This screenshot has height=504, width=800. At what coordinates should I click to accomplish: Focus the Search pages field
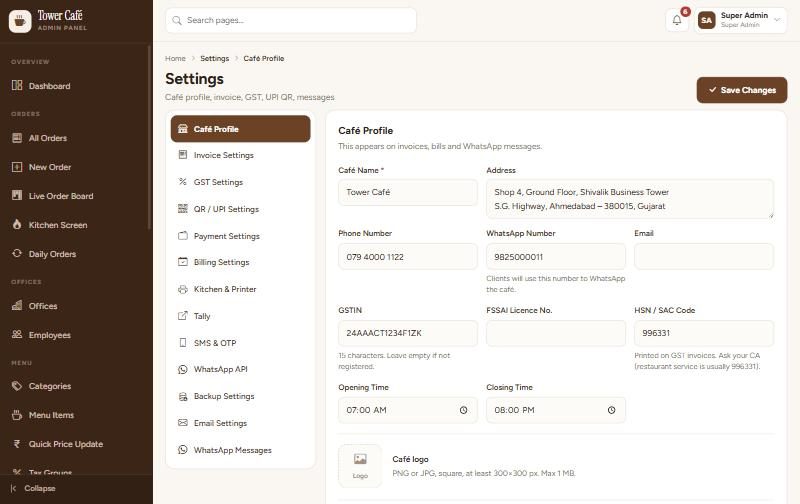tap(291, 20)
